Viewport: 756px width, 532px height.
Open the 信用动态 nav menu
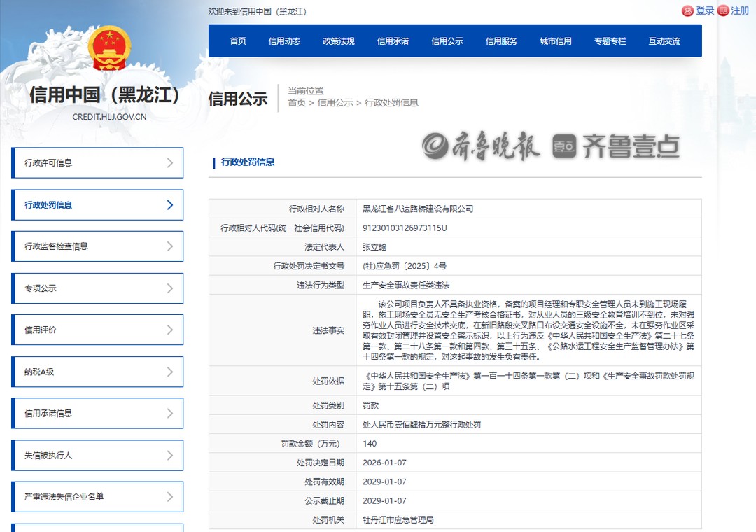(284, 41)
